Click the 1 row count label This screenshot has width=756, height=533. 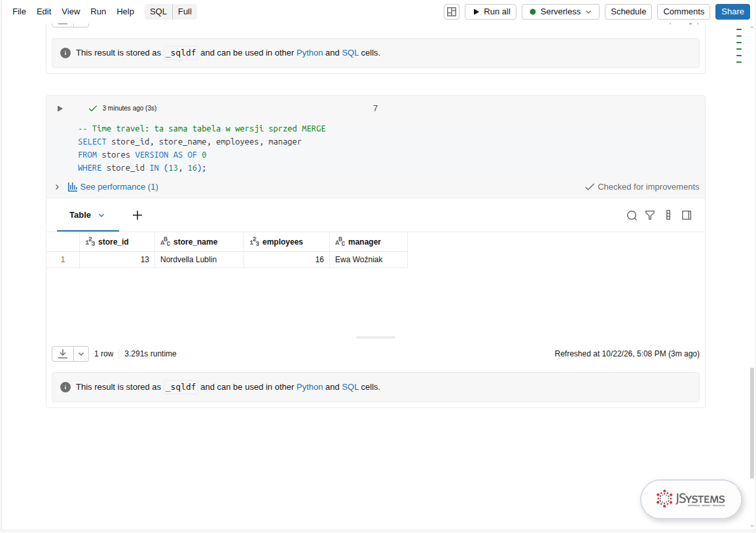[x=103, y=354]
